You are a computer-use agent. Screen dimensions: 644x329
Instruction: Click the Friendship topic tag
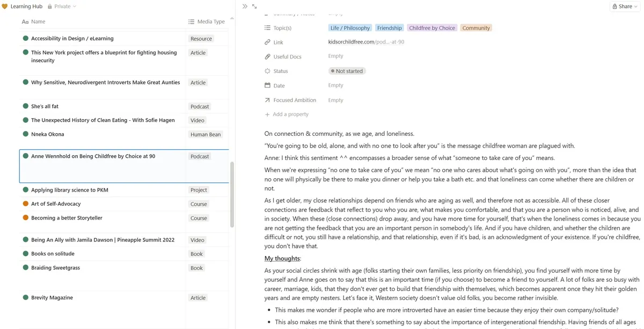tap(389, 28)
